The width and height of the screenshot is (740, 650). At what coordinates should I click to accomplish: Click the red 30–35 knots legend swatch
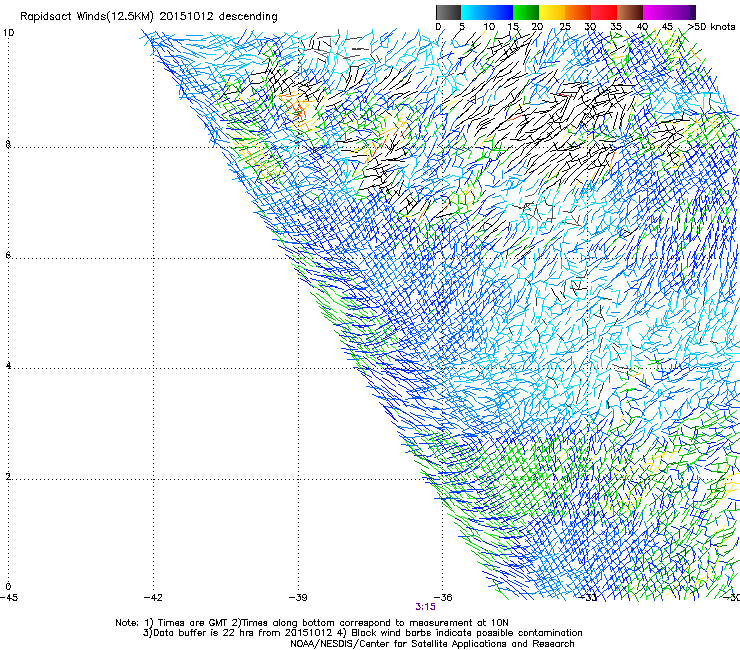[604, 12]
